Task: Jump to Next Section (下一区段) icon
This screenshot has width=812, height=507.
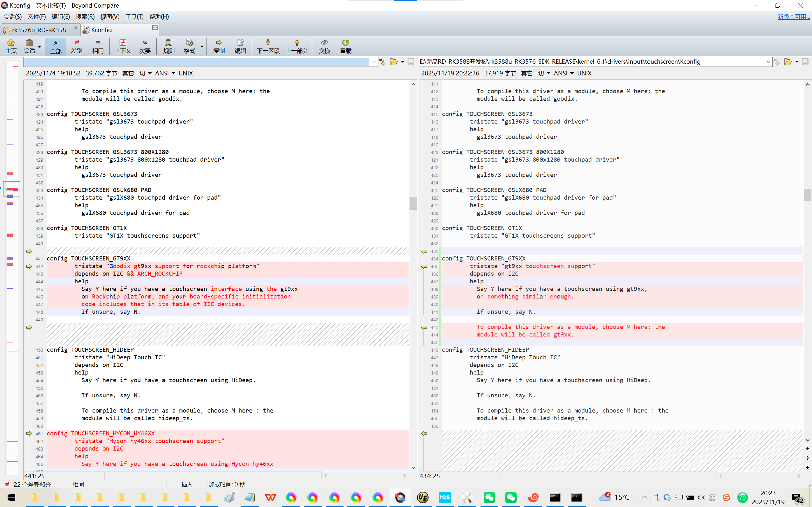Action: 268,46
